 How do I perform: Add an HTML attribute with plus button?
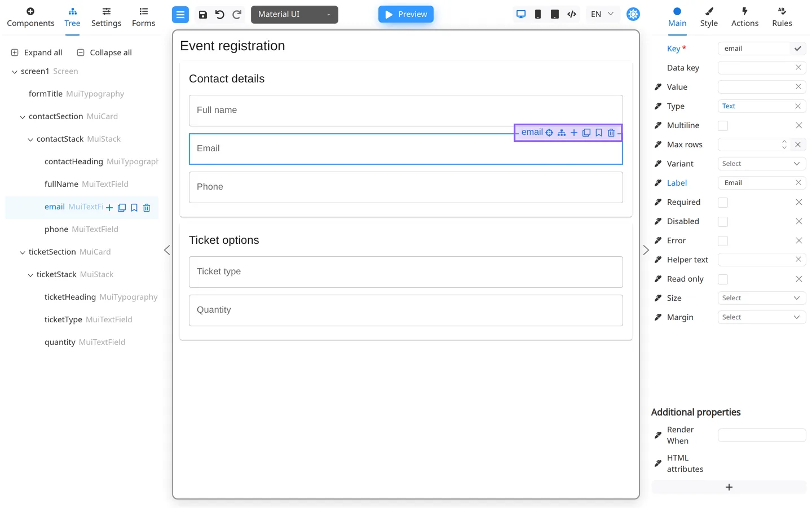pyautogui.click(x=729, y=487)
